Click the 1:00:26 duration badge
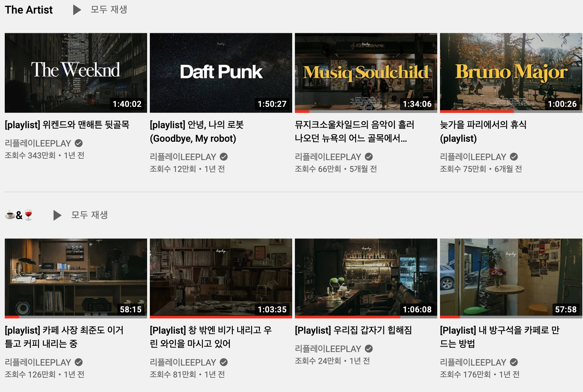Screen dimensions: 583x392 pyautogui.click(x=562, y=104)
